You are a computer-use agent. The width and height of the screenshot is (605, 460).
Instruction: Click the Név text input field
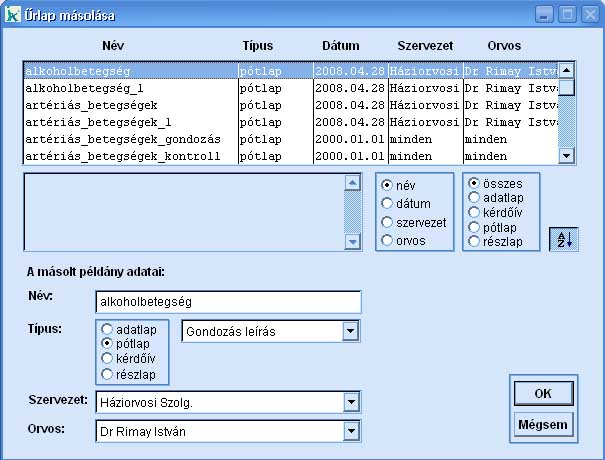225,301
